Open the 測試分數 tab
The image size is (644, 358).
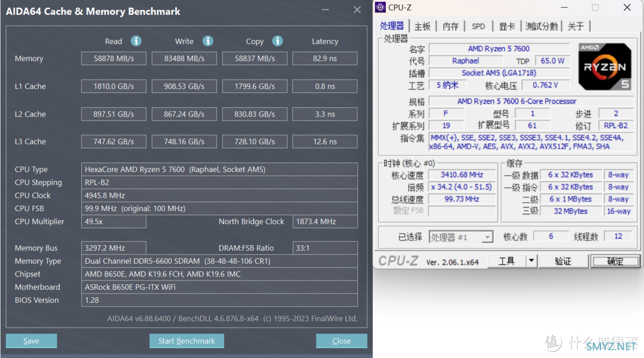541,26
